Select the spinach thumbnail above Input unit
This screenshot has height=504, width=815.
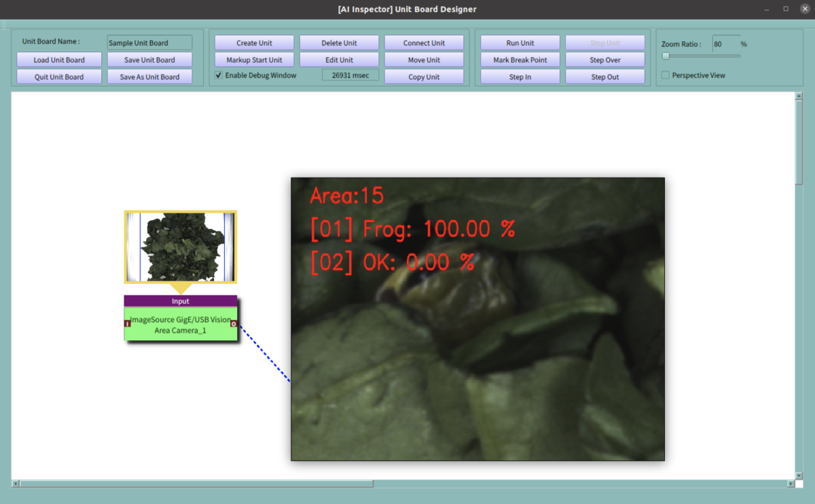click(x=180, y=246)
